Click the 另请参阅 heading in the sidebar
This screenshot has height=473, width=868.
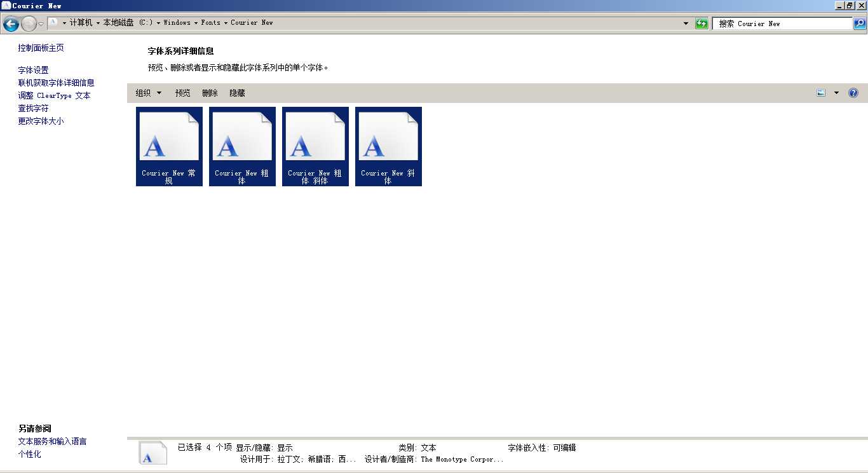pyautogui.click(x=34, y=428)
